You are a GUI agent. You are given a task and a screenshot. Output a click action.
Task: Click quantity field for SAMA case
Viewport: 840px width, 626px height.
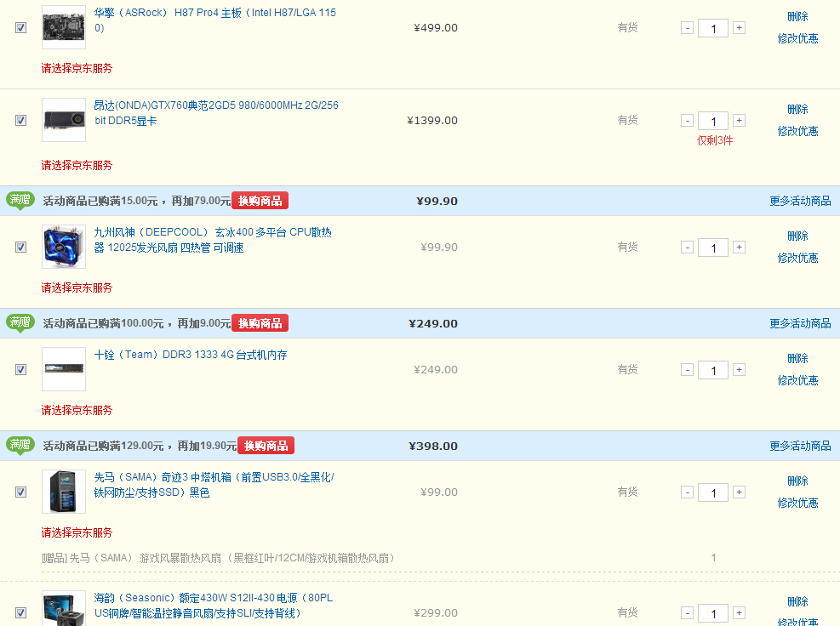pyautogui.click(x=713, y=492)
